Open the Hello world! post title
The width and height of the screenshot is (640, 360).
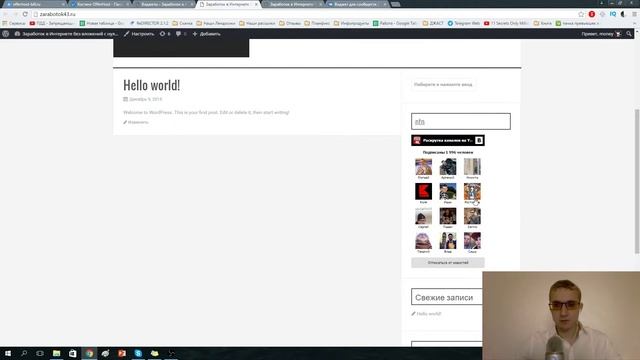(x=151, y=85)
